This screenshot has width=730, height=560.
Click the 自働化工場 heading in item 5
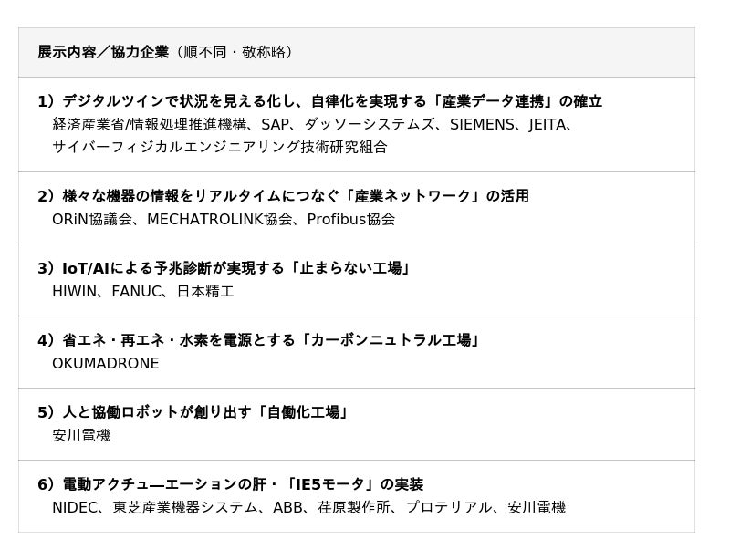[x=193, y=412]
